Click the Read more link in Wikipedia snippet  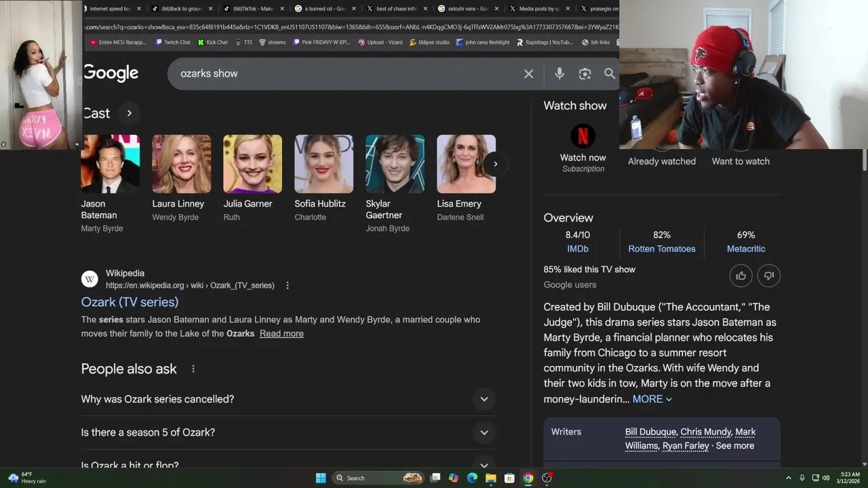click(281, 333)
